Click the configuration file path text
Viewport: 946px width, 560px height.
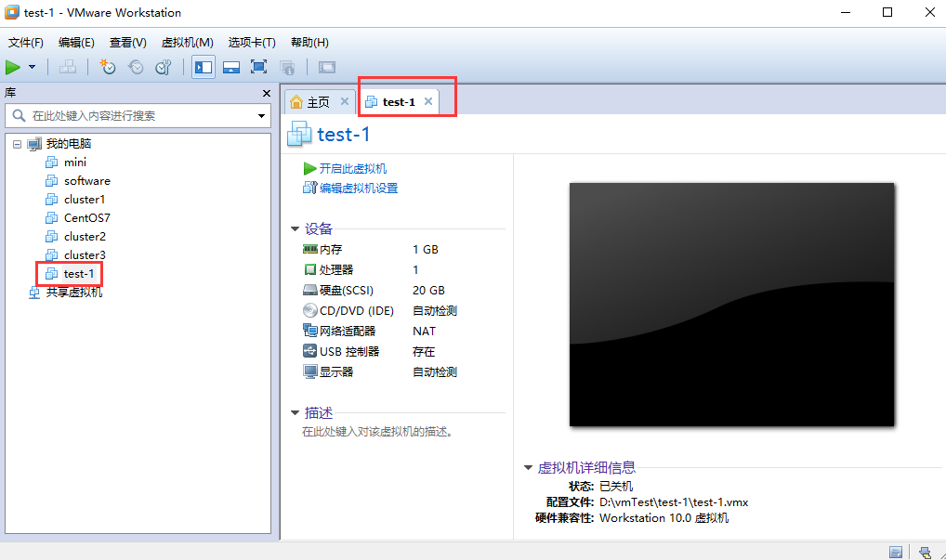click(x=674, y=502)
